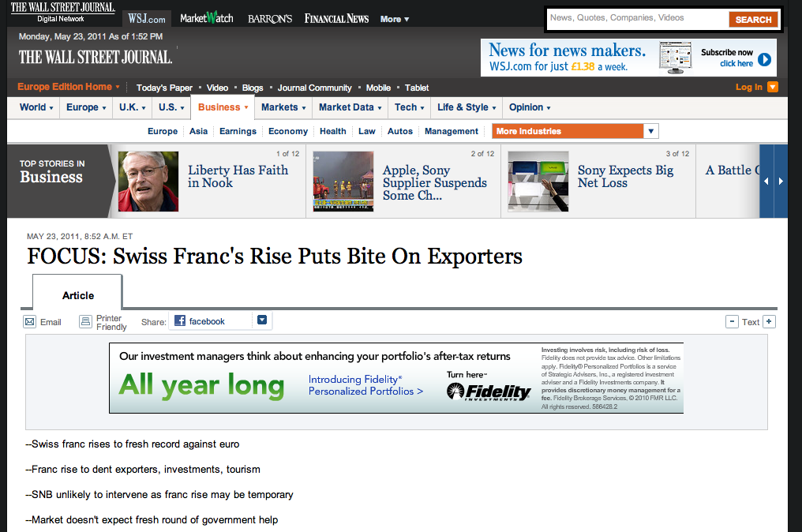Image resolution: width=802 pixels, height=532 pixels.
Task: Decrease text size with minus icon
Action: [x=732, y=322]
